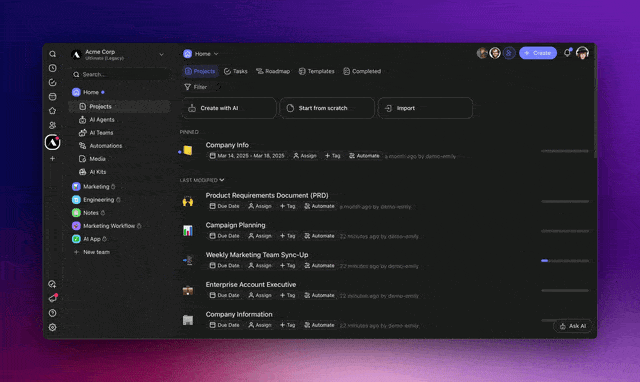Open the tasks checkmark icon in rail

(53, 82)
